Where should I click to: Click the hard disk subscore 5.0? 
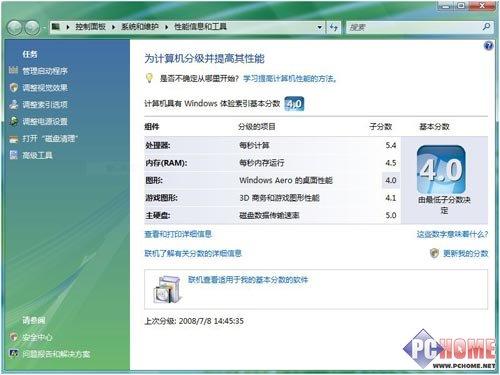(391, 215)
